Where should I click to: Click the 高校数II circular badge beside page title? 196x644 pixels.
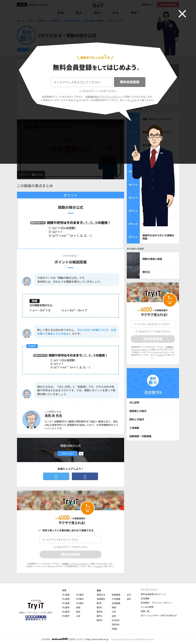point(26,36)
